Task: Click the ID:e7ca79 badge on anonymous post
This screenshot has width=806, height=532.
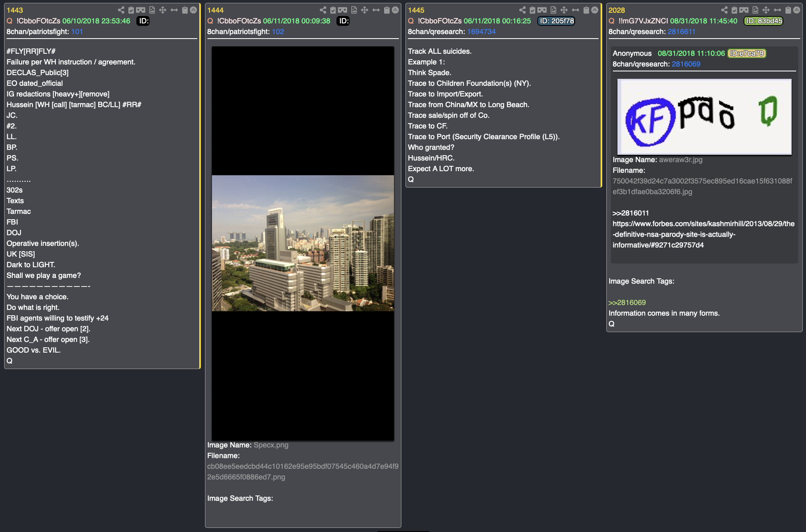Action: coord(746,53)
